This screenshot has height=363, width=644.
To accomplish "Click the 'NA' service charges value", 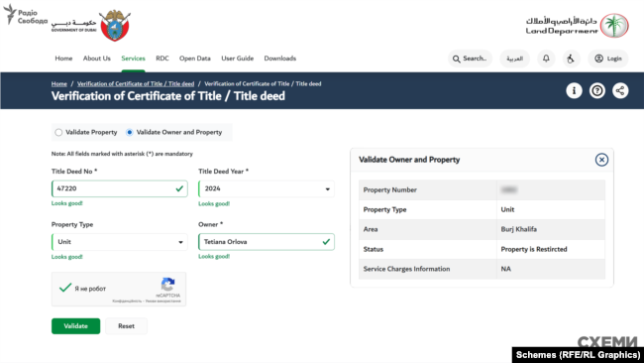I will coord(506,269).
